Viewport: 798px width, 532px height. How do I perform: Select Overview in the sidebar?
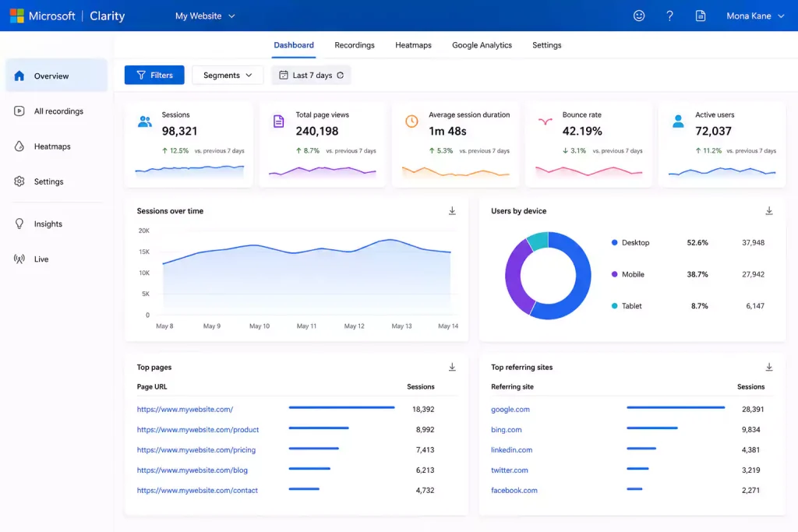(x=56, y=76)
